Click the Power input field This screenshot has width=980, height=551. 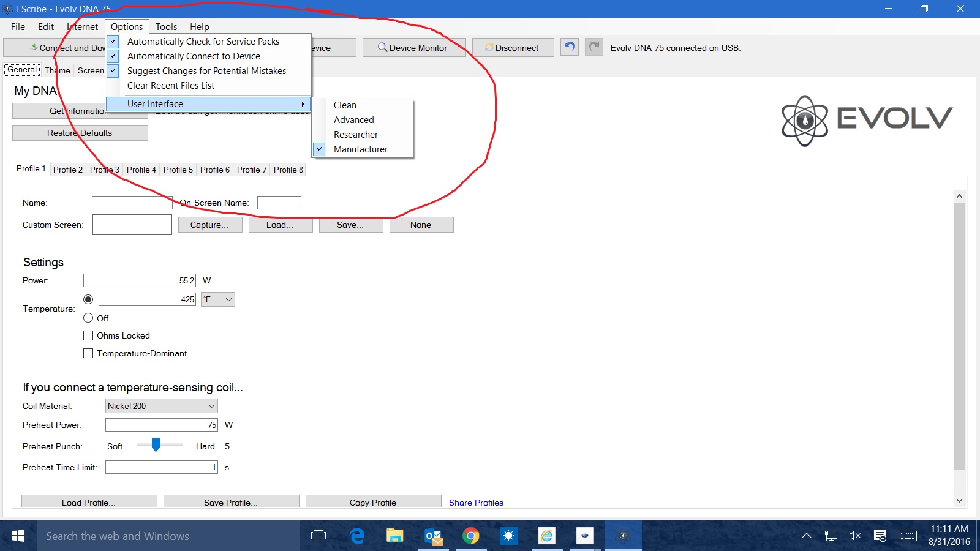(139, 280)
